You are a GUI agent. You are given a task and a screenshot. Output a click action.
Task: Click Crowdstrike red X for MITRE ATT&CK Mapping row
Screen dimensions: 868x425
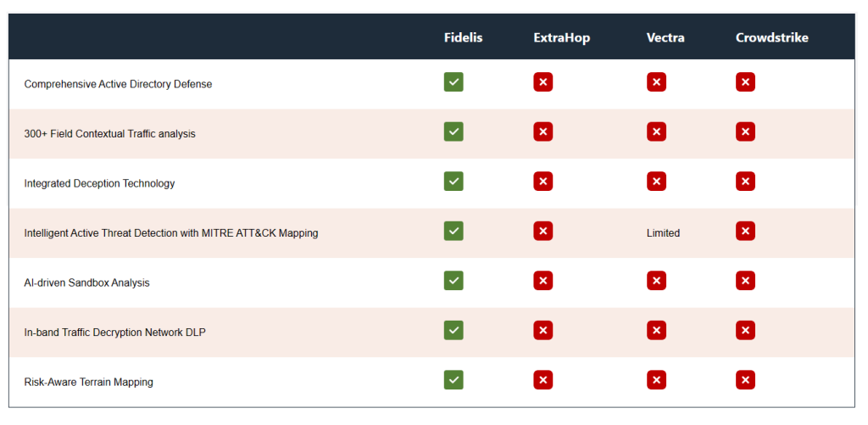pos(745,231)
